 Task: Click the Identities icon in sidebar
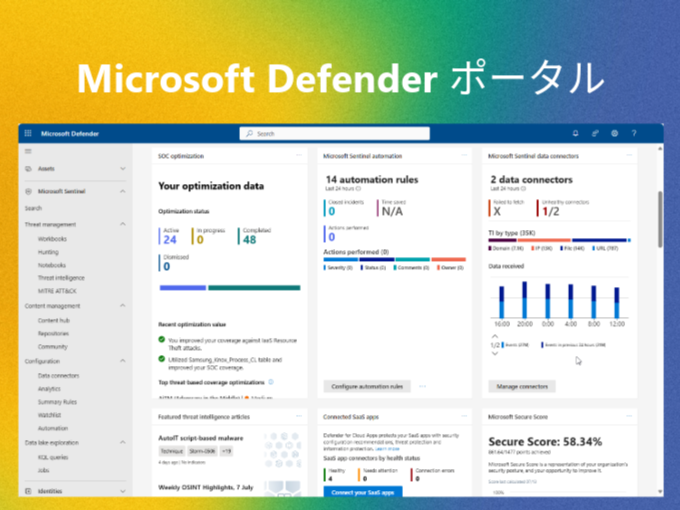click(28, 491)
